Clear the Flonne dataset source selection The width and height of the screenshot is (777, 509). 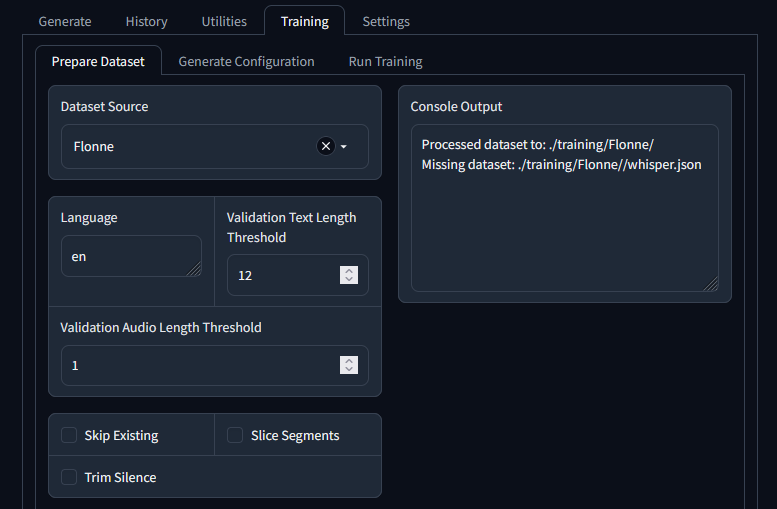tap(326, 146)
